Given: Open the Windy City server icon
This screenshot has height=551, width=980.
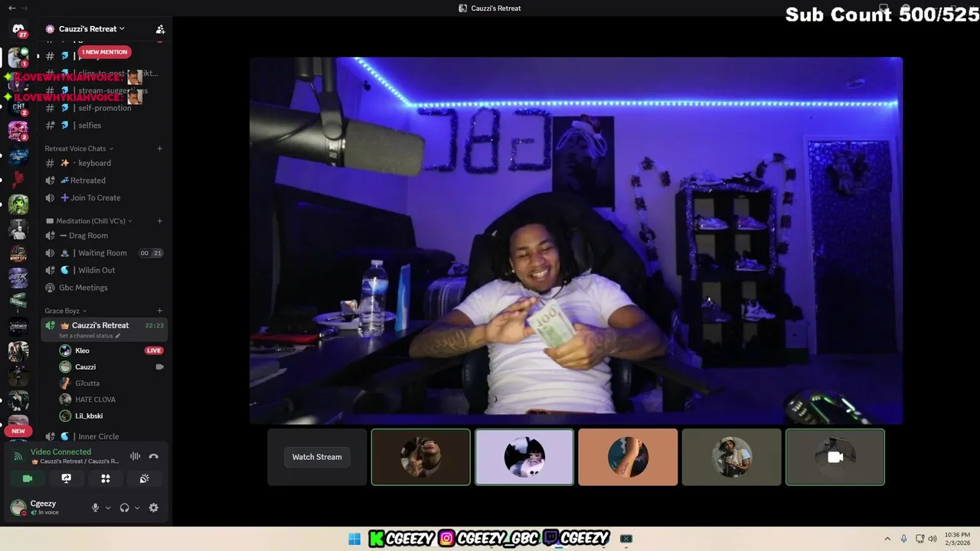Looking at the screenshot, I should 18,253.
